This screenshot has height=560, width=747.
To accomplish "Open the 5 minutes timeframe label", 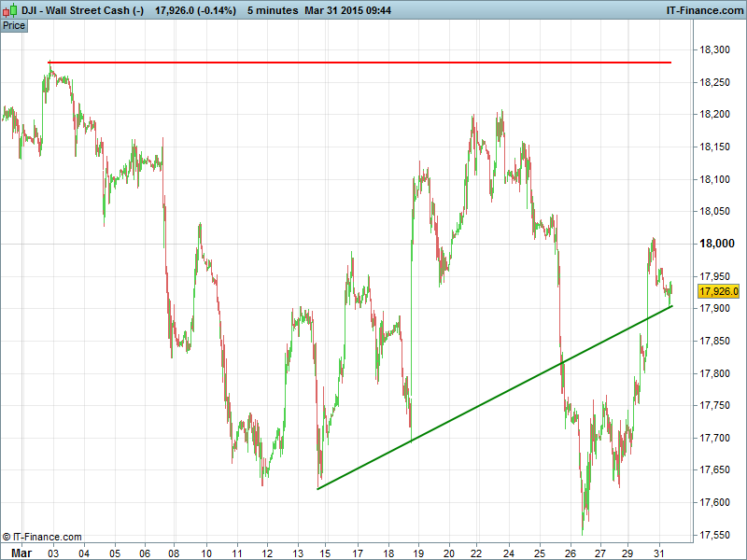I will [273, 10].
